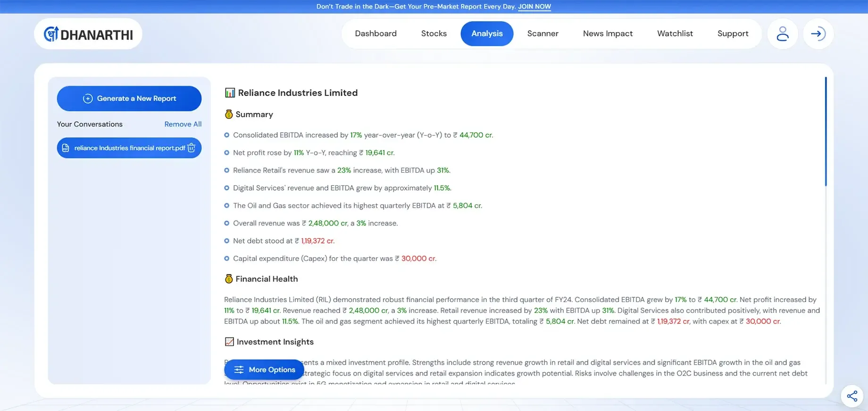Click the Net debt stood at line
The width and height of the screenshot is (868, 411).
(284, 241)
